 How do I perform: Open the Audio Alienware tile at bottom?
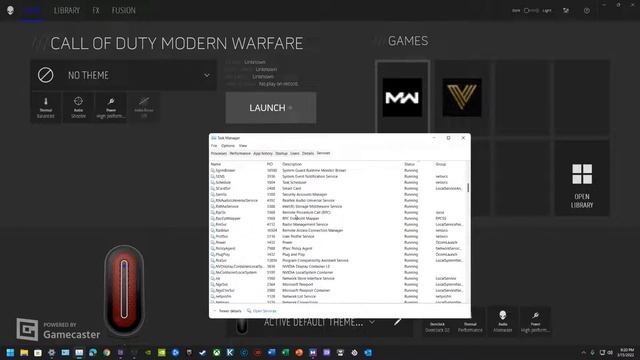[502, 322]
